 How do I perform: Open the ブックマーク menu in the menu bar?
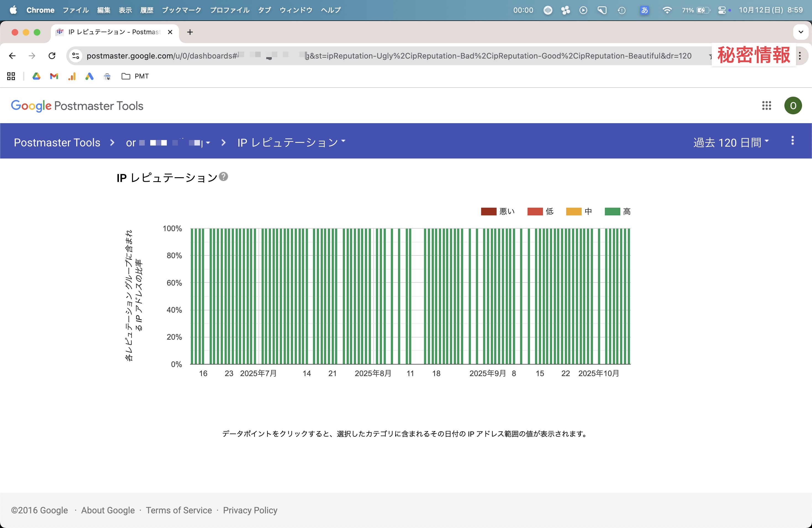(181, 10)
